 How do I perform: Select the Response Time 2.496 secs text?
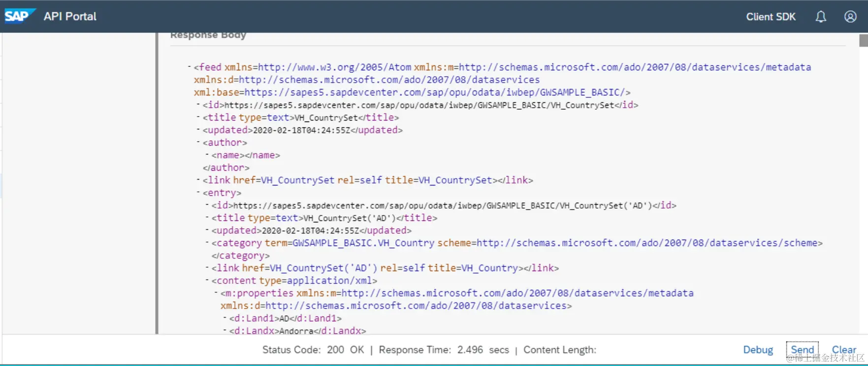click(x=444, y=350)
